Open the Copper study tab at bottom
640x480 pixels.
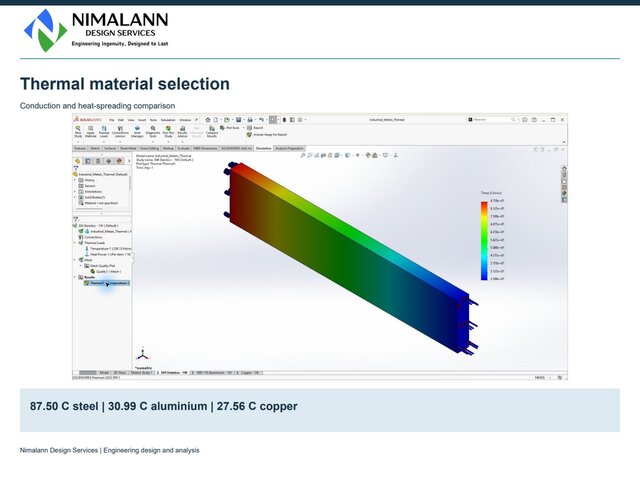tap(250, 373)
